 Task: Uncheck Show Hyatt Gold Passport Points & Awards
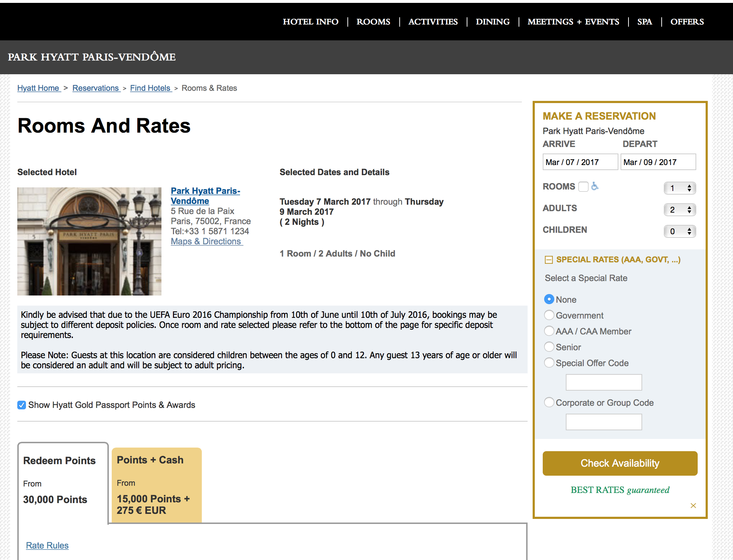(22, 405)
